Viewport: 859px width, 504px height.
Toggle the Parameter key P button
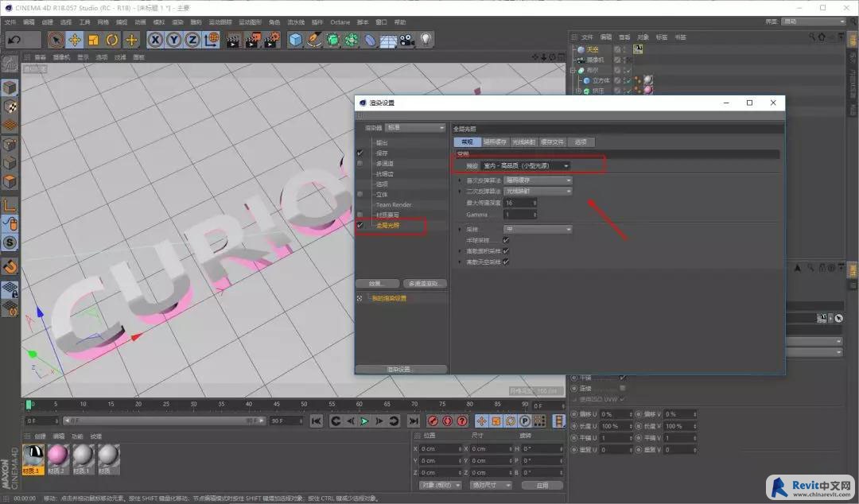[x=525, y=421]
